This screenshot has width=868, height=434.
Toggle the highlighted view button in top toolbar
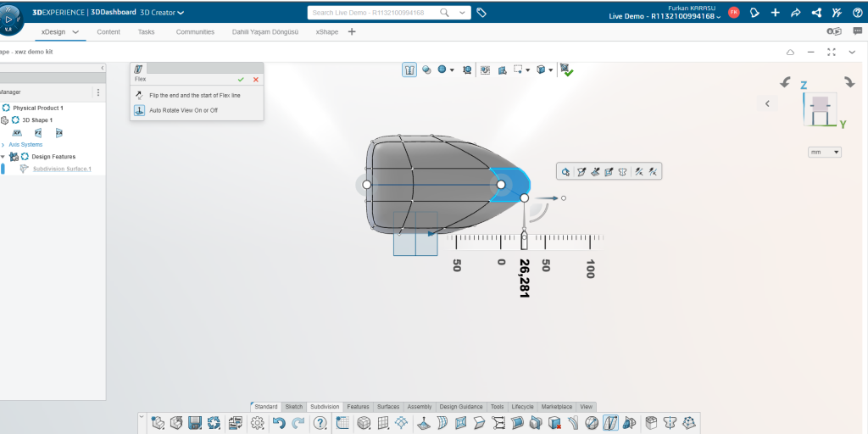(x=409, y=70)
